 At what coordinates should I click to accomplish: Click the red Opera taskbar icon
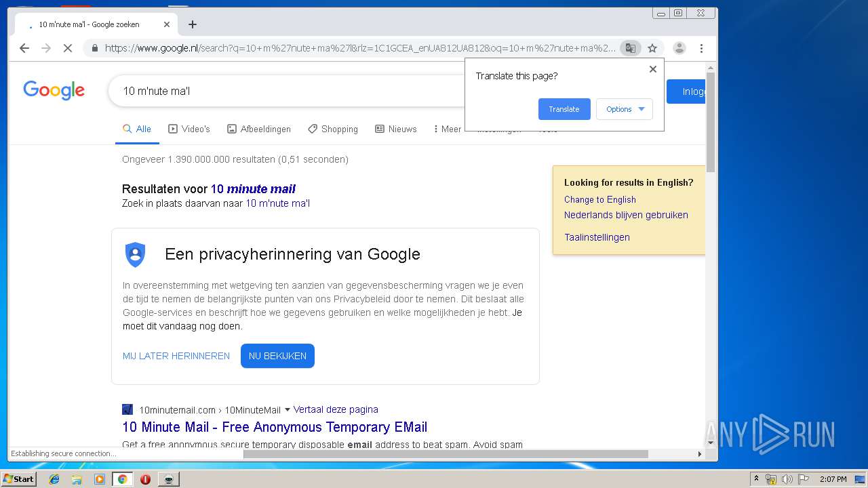click(x=145, y=479)
